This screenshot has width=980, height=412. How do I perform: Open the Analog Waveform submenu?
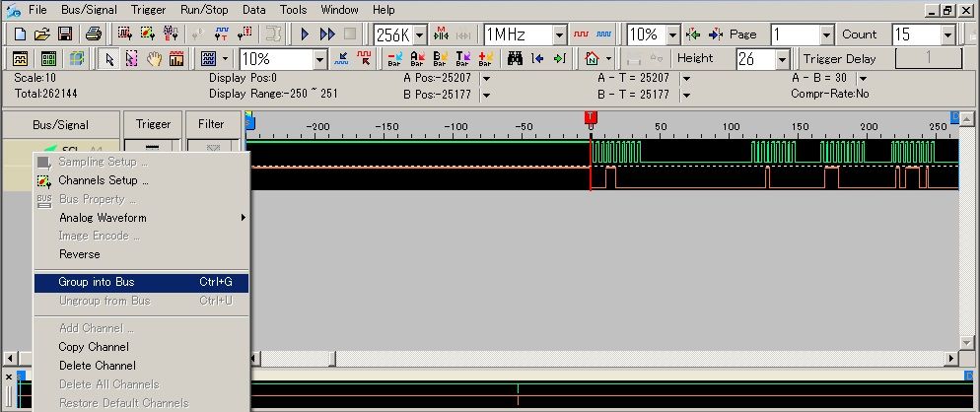(141, 218)
